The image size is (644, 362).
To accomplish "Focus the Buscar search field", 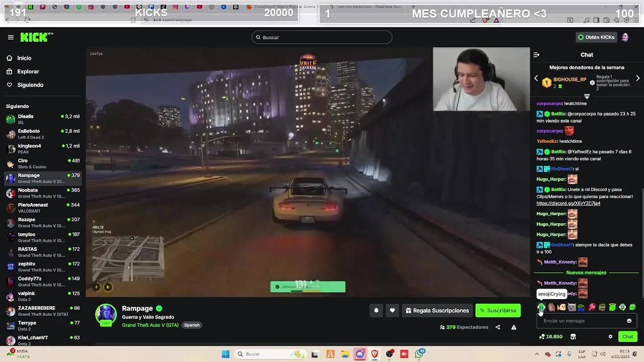I will tap(322, 37).
